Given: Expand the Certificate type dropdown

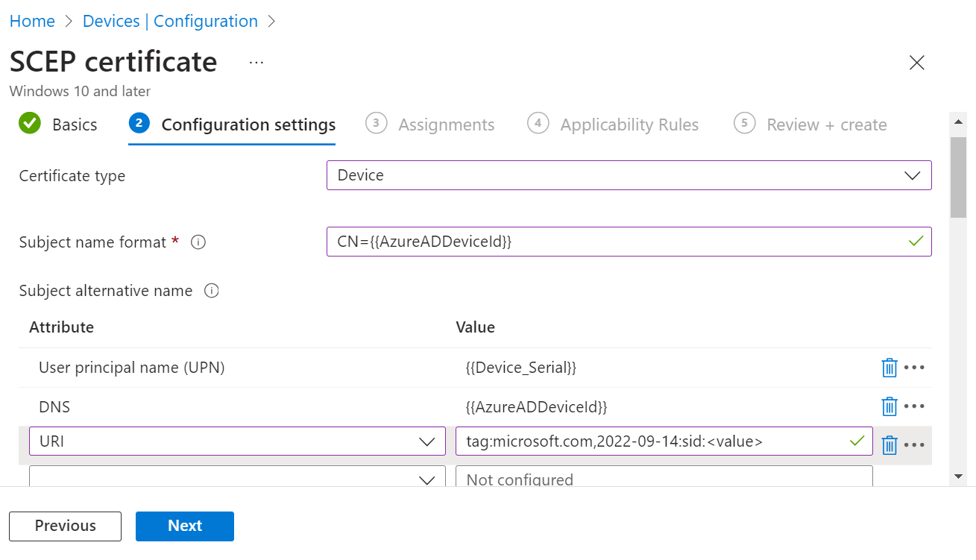Looking at the screenshot, I should (x=629, y=175).
